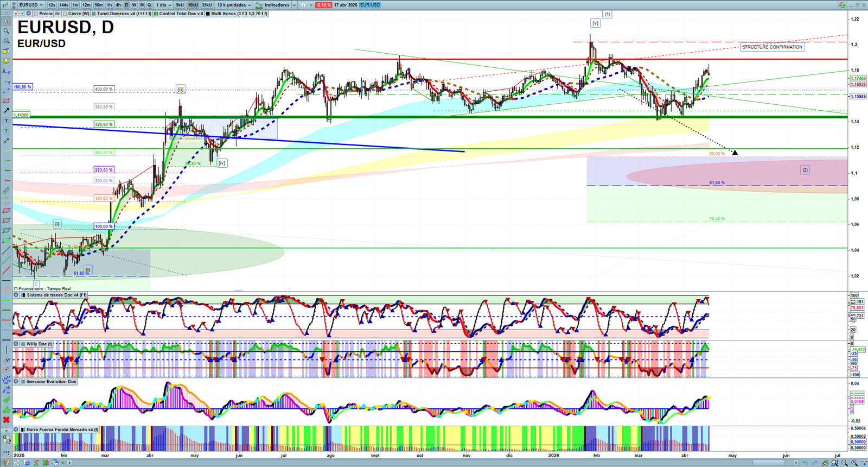868x467 pixels.
Task: Select the magnifier zoom tool in left toolbar
Action: pyautogui.click(x=6, y=31)
